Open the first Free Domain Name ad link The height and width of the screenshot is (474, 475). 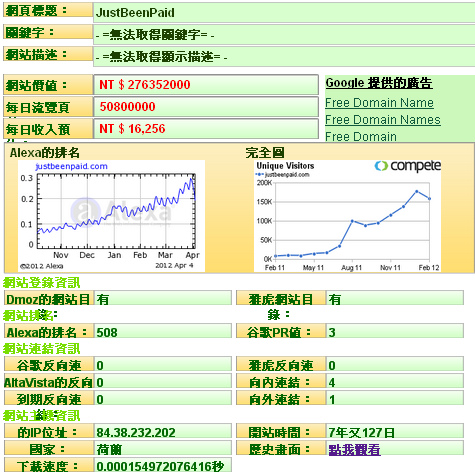coord(379,103)
